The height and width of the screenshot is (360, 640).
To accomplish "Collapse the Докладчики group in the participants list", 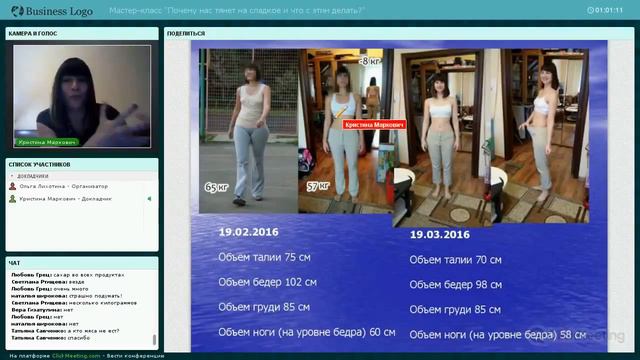I will [12, 176].
